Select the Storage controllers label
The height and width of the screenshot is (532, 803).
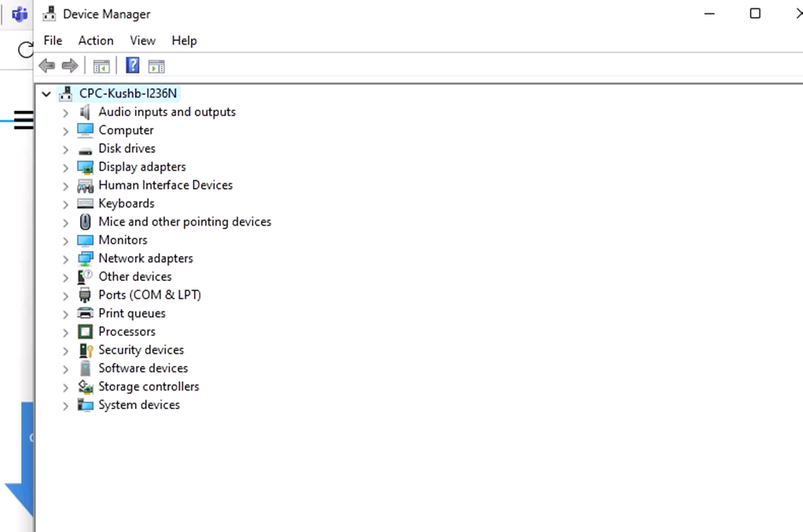tap(149, 387)
